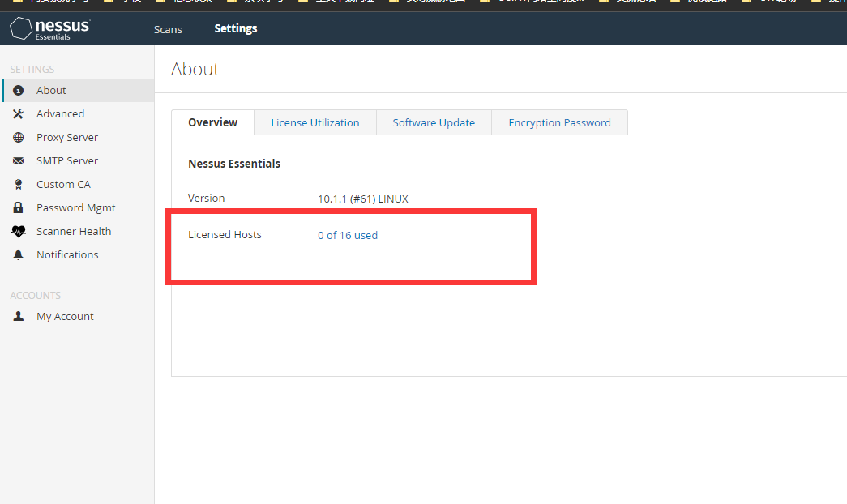847x504 pixels.
Task: Click the Nessus Essentials logo
Action: tap(50, 28)
